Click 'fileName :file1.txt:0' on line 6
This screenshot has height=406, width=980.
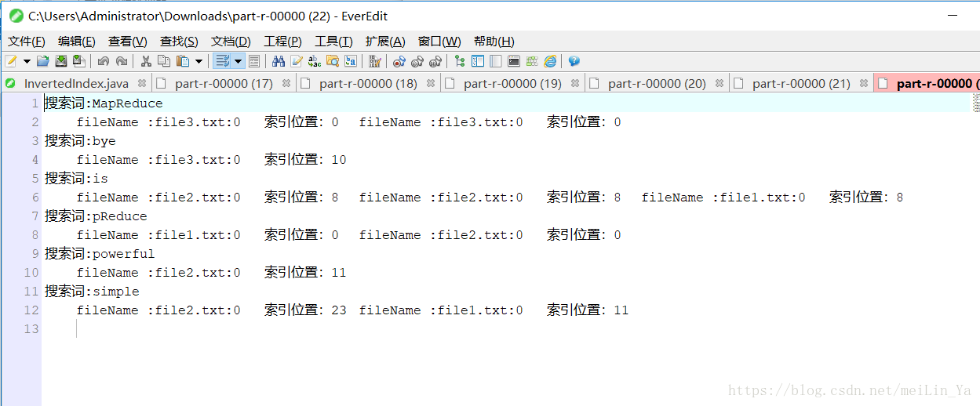[x=723, y=198]
